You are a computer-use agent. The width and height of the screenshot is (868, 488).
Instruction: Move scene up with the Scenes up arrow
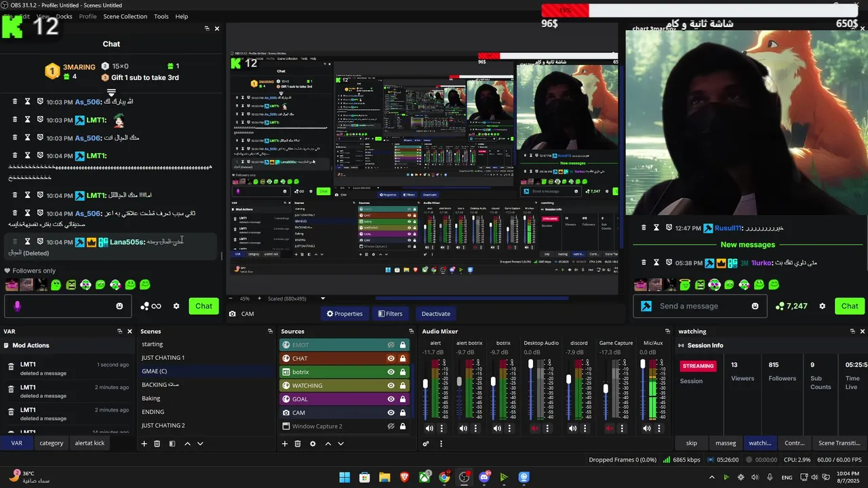(188, 444)
